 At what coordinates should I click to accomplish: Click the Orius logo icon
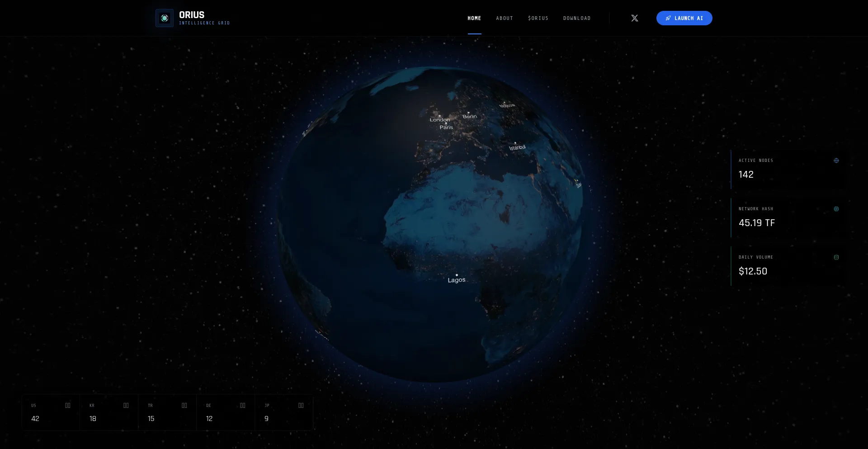coord(165,18)
